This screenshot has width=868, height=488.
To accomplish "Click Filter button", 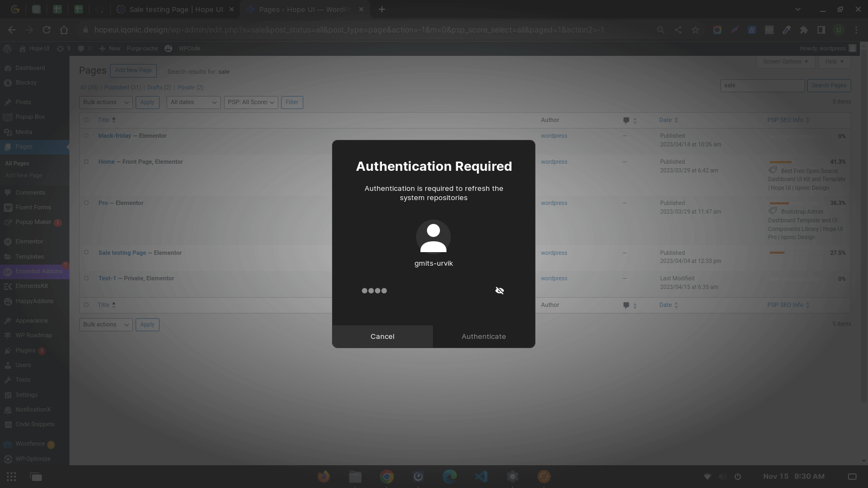I will pos(292,102).
